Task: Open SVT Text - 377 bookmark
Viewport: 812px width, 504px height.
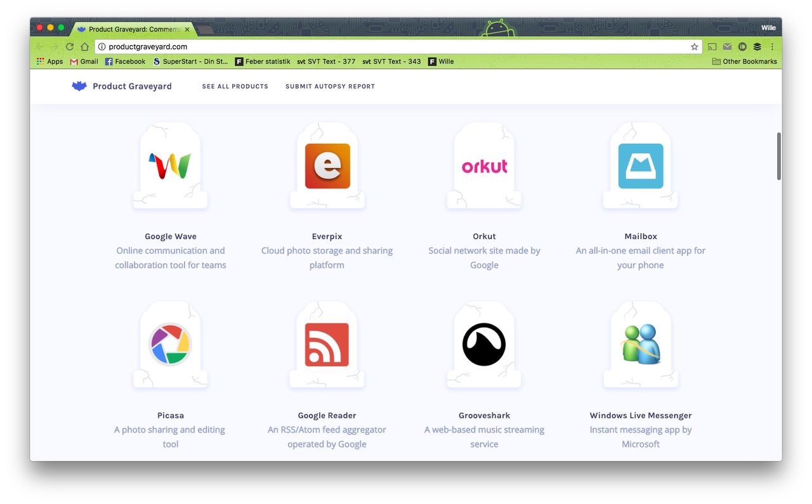Action: coord(326,61)
